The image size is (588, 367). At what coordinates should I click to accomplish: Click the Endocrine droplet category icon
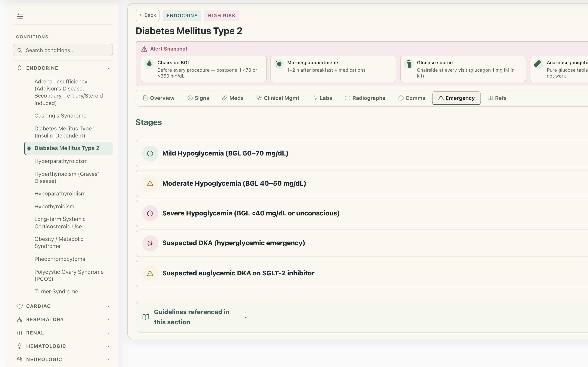[x=20, y=68]
